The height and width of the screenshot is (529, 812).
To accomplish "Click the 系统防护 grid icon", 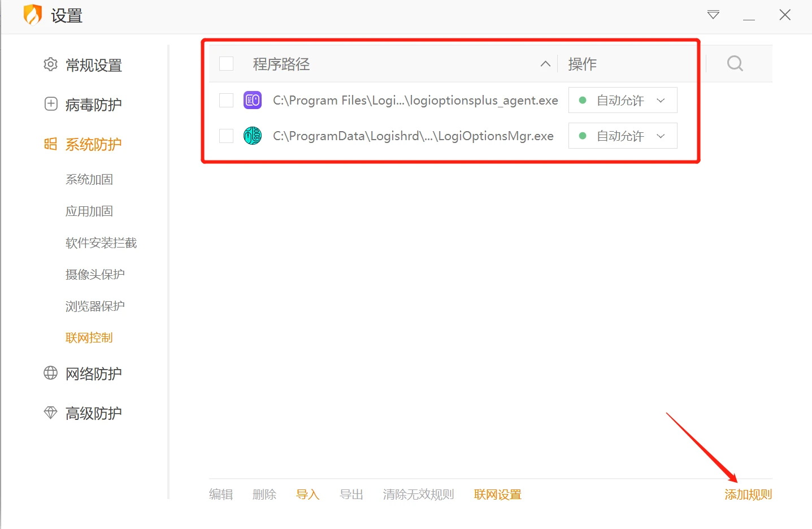I will point(50,144).
